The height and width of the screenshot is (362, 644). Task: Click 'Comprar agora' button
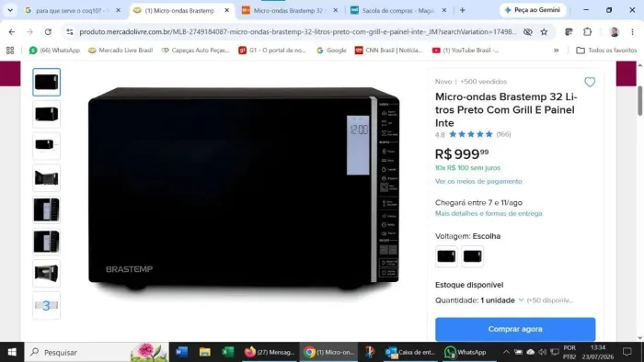click(x=515, y=329)
